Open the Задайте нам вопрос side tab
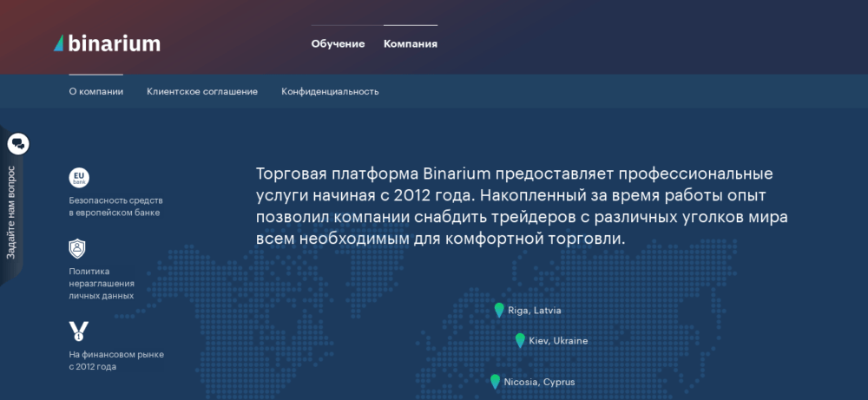Screen dimensions: 868x400 [x=11, y=213]
